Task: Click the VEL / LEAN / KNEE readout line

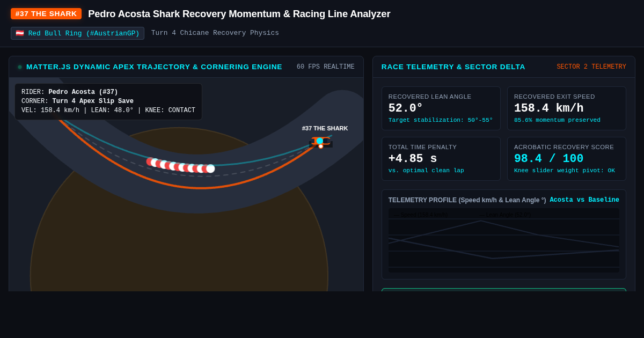Action: coord(108,111)
